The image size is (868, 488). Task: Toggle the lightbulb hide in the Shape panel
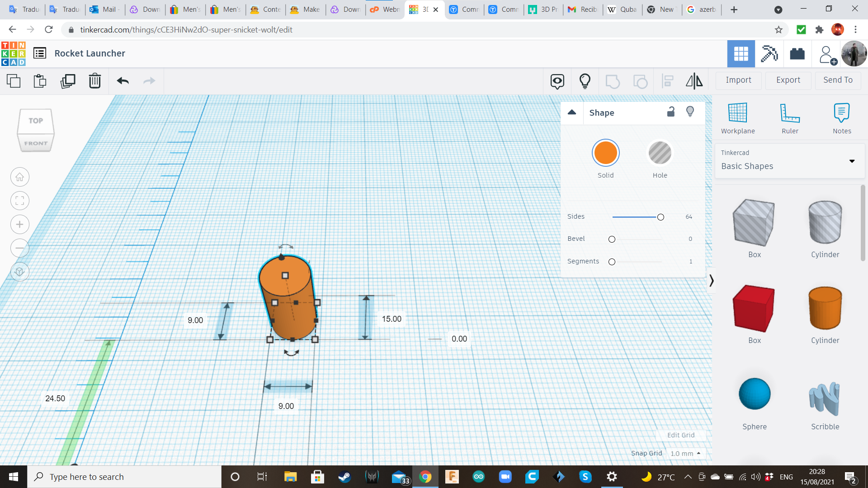point(690,112)
